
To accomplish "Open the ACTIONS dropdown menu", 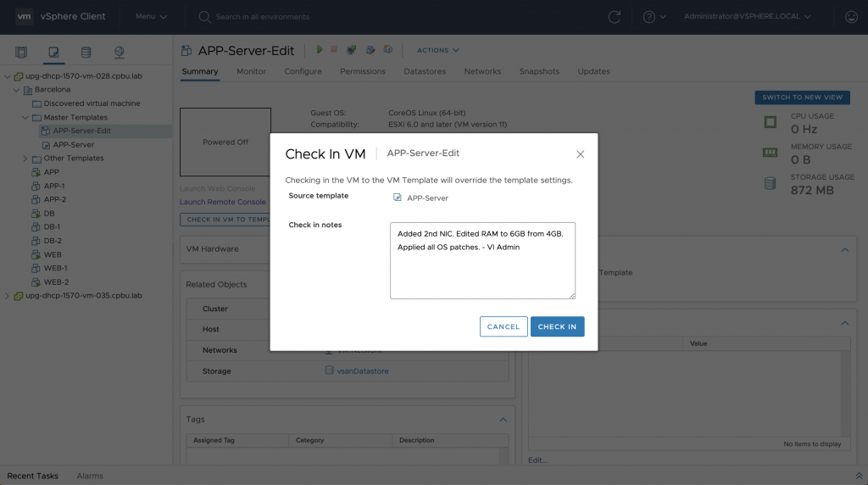I will 438,50.
